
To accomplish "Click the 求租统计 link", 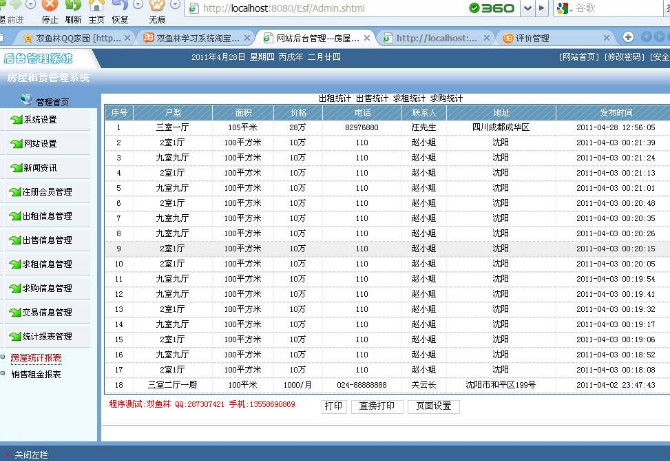I will [409, 98].
